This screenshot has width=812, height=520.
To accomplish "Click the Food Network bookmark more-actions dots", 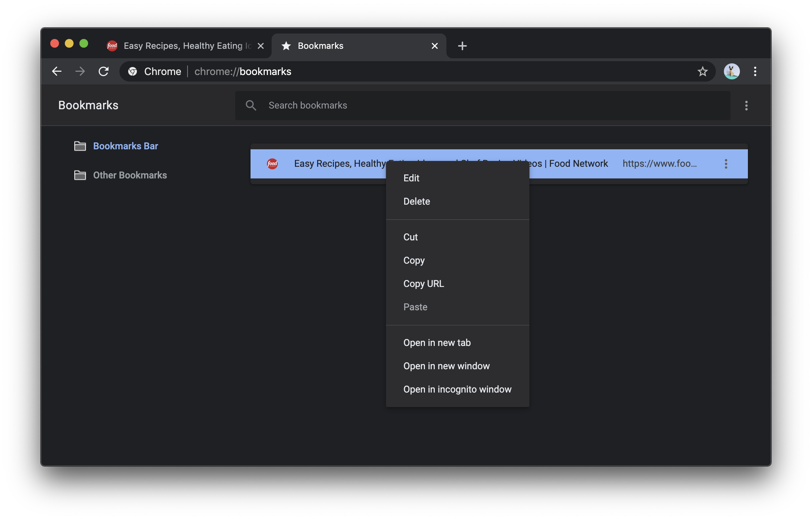I will tap(726, 164).
